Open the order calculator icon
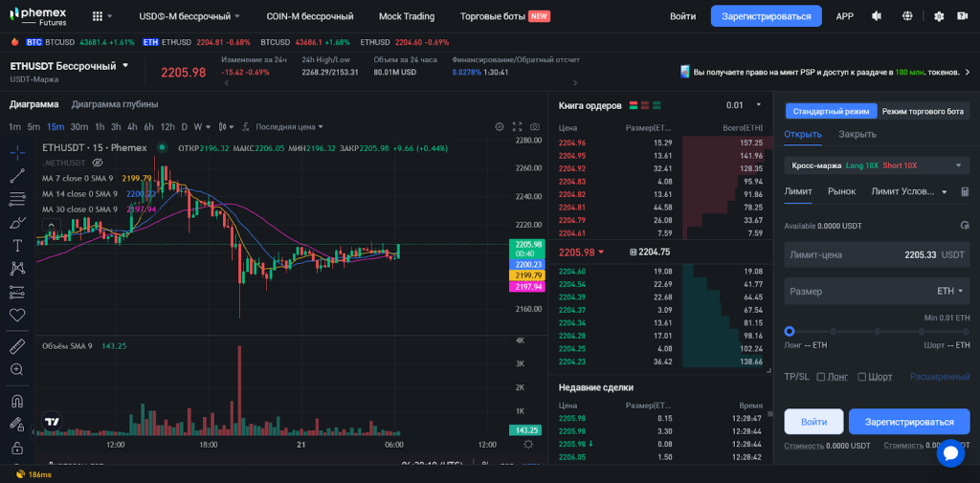 [965, 192]
